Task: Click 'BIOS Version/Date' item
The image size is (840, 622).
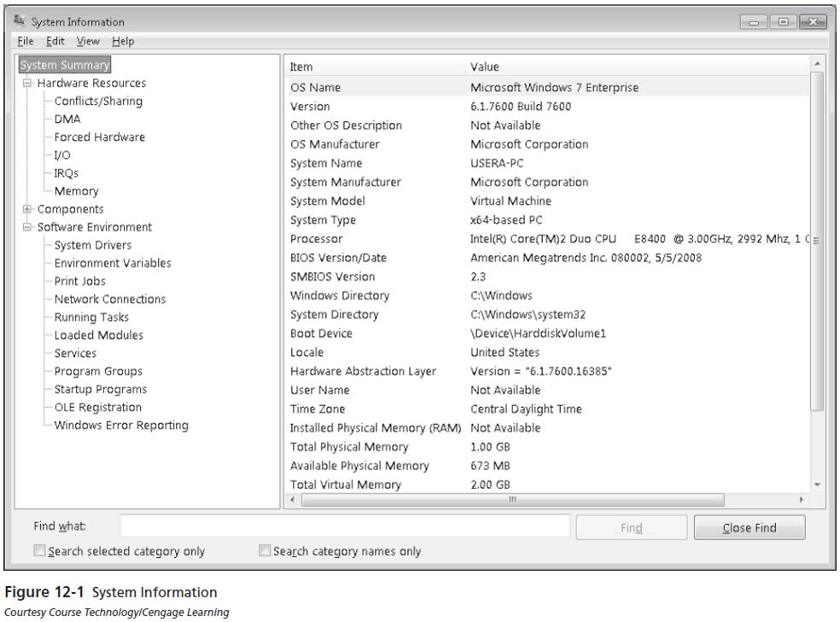Action: tap(338, 258)
